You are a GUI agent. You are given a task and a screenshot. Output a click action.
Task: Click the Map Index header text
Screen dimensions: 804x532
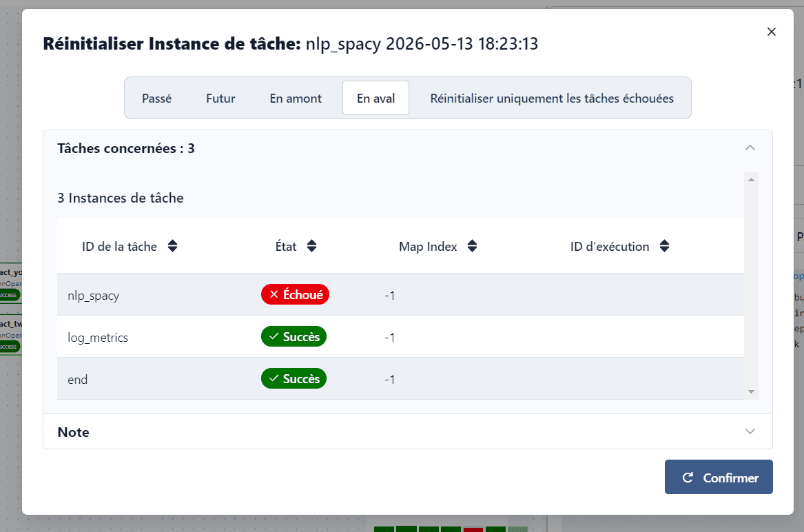[x=428, y=247]
